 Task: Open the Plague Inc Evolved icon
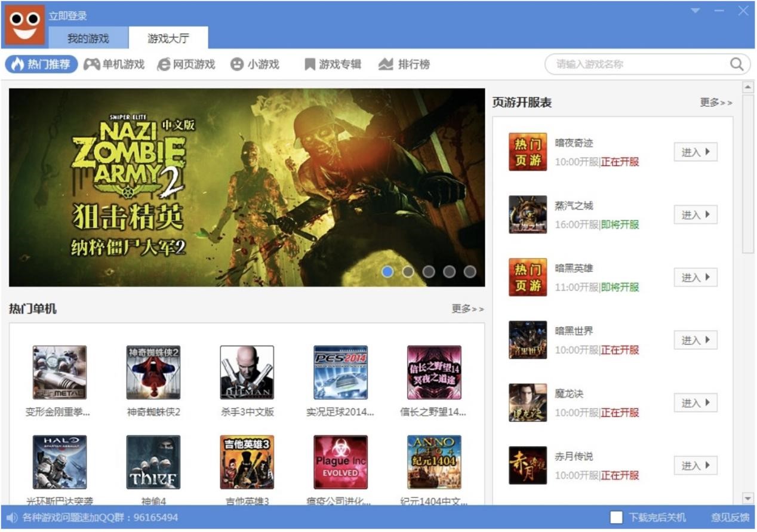click(x=341, y=462)
